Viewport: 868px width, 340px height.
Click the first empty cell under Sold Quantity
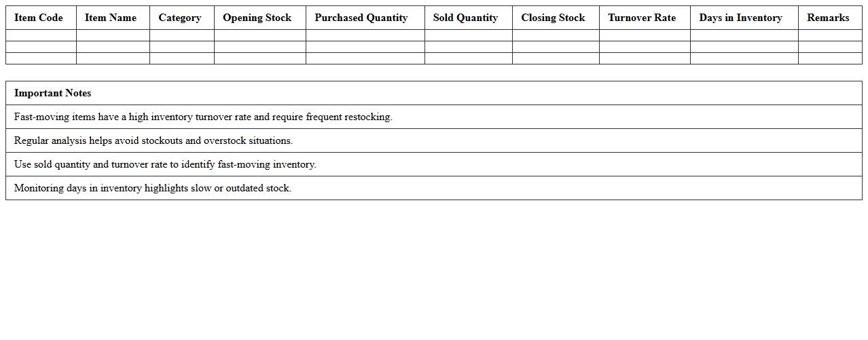[x=468, y=35]
